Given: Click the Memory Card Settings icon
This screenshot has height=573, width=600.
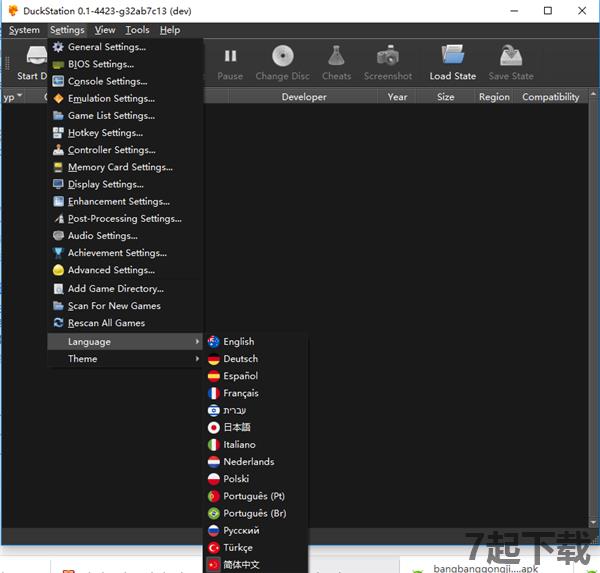Looking at the screenshot, I should click(x=58, y=167).
